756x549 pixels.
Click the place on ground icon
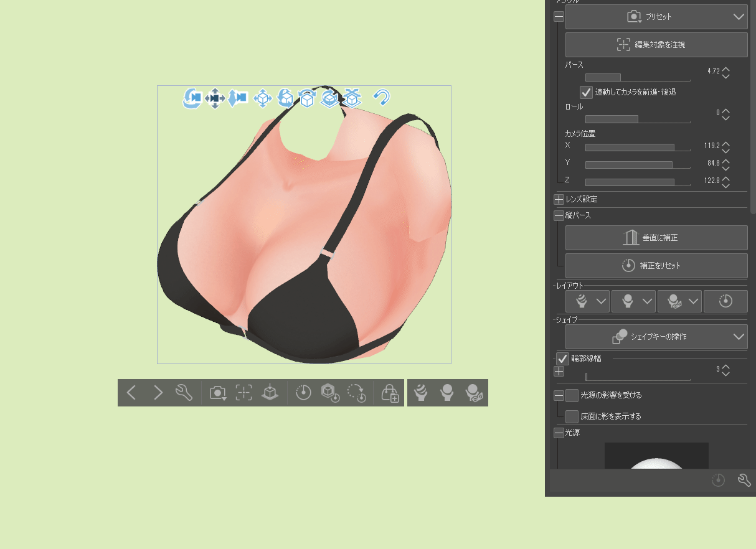270,393
